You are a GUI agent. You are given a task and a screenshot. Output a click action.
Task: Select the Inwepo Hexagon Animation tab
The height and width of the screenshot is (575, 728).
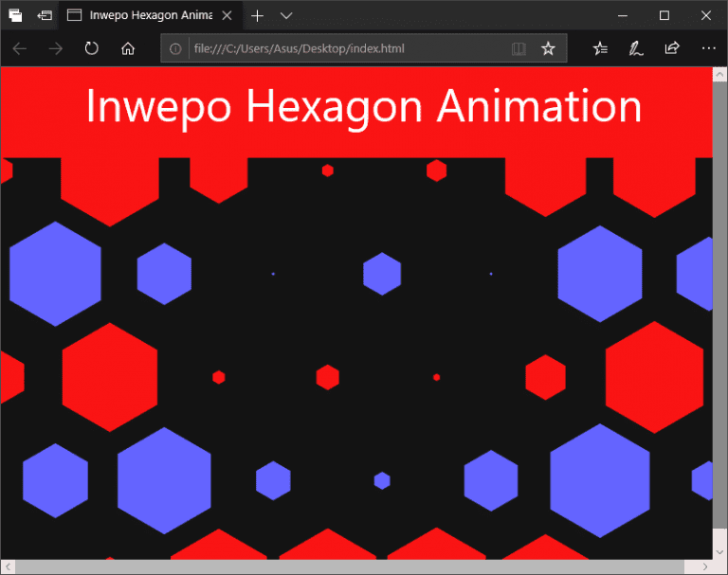[x=142, y=15]
